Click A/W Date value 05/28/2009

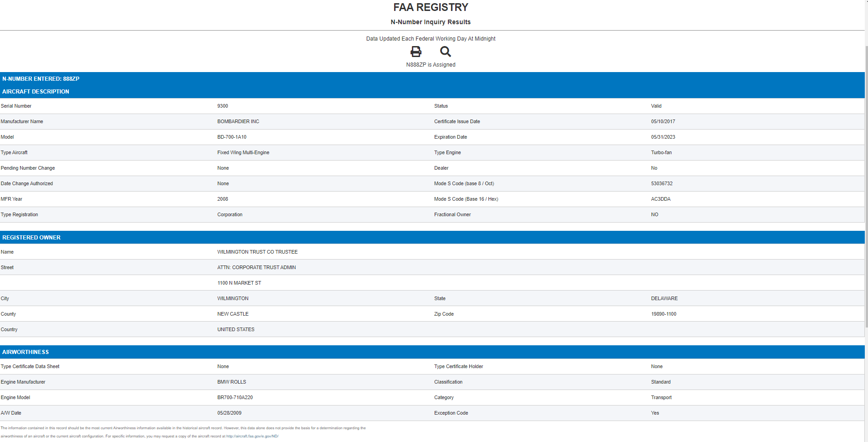tap(229, 413)
